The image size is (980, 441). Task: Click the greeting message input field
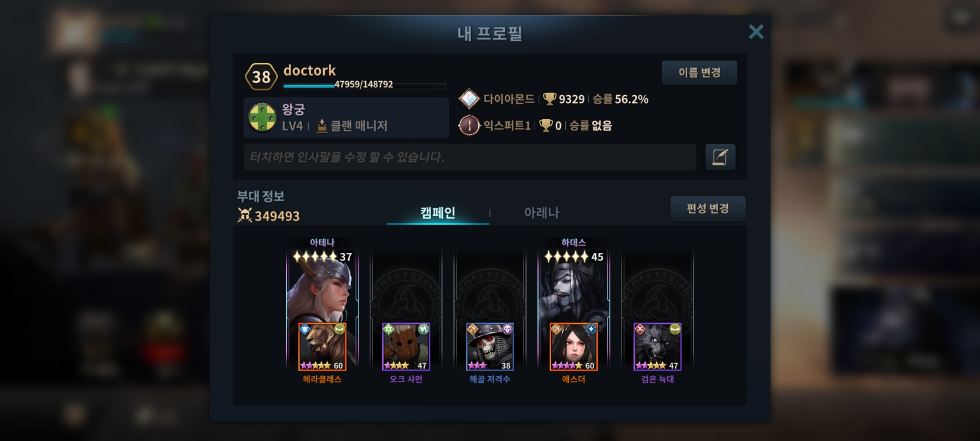(470, 157)
